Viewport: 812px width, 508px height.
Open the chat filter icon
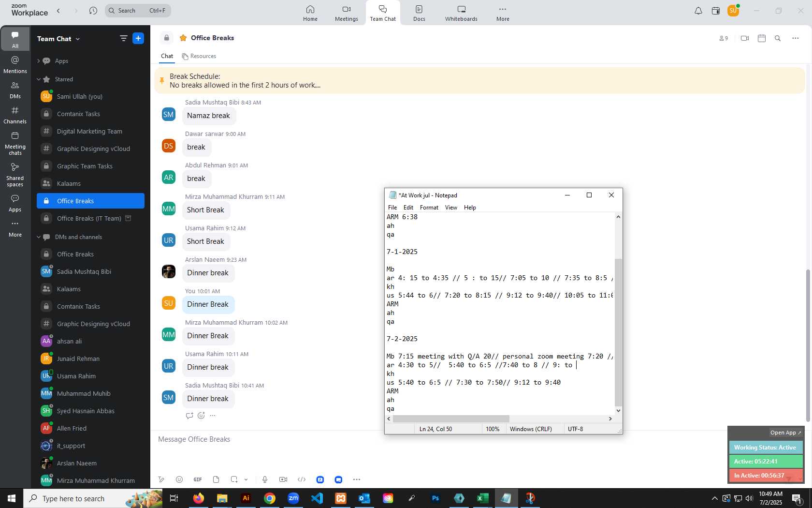(x=124, y=38)
